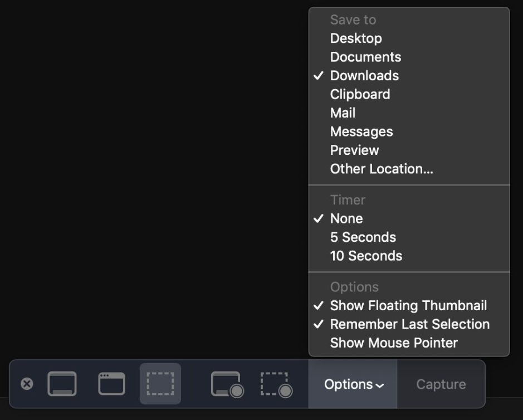Select the Capture Selected Window tool
The width and height of the screenshot is (523, 420).
click(x=111, y=384)
